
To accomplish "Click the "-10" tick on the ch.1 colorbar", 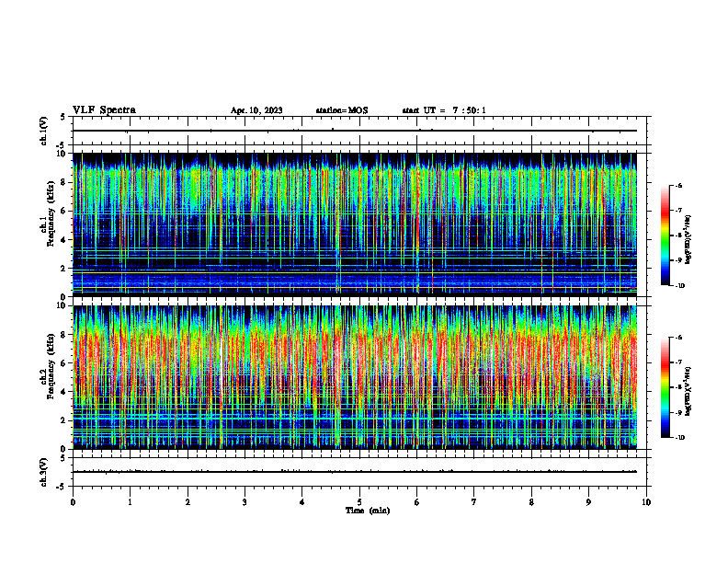I will (x=680, y=285).
